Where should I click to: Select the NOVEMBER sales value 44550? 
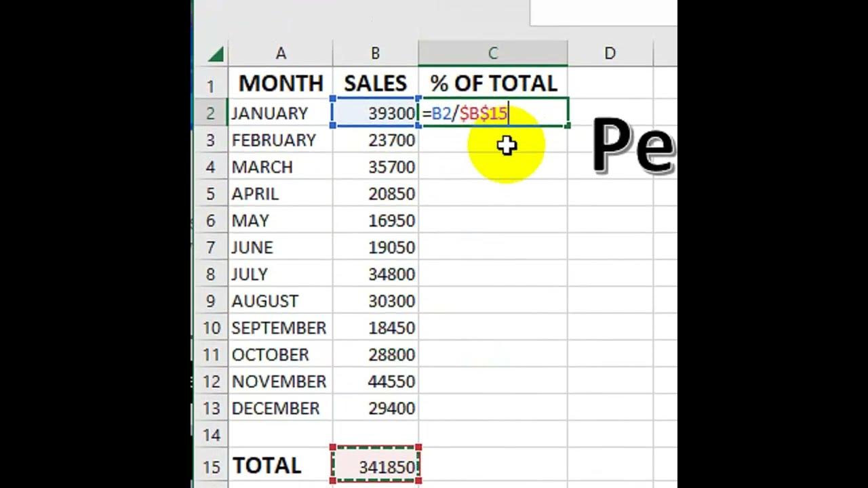pyautogui.click(x=376, y=382)
